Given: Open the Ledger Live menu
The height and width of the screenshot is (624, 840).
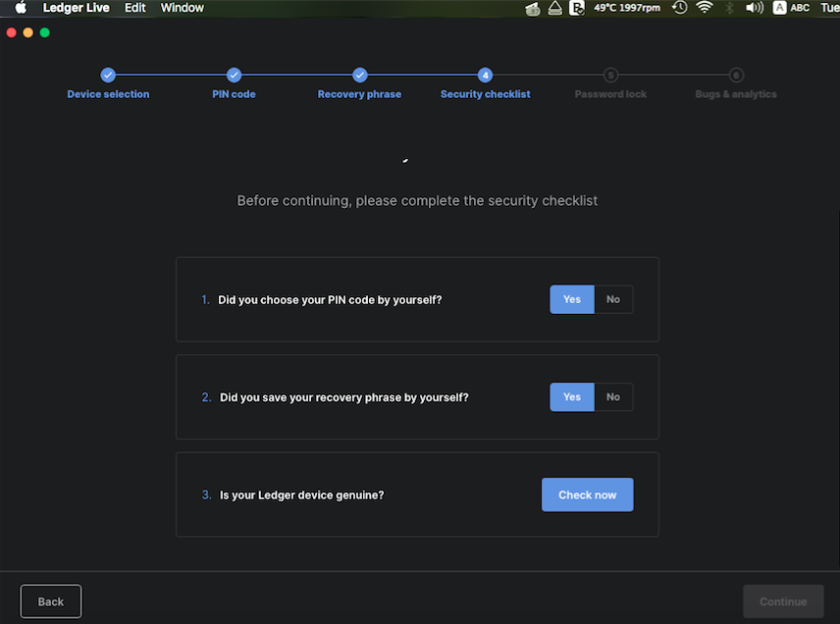Looking at the screenshot, I should pos(76,8).
